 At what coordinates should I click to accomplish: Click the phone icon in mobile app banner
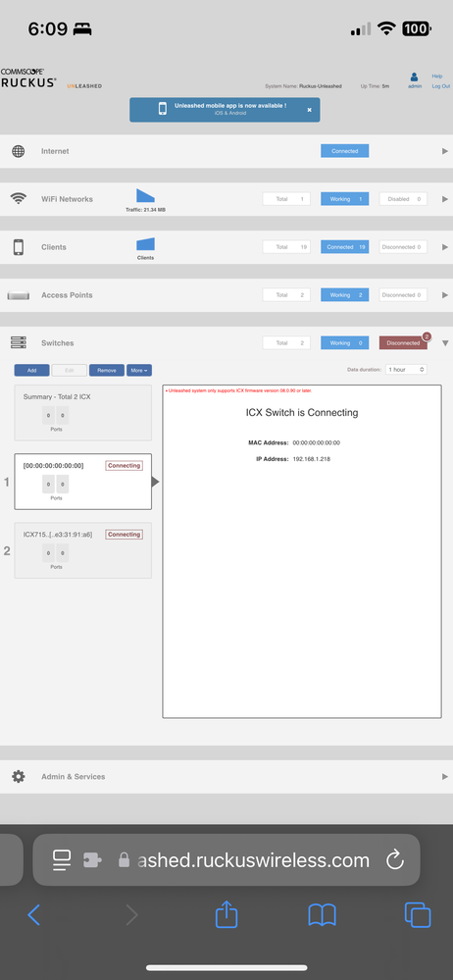click(163, 109)
